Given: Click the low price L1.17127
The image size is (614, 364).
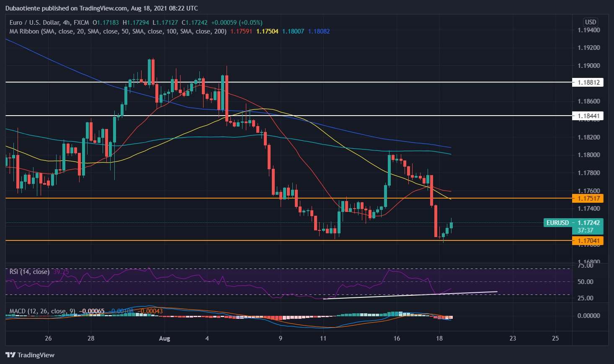Looking at the screenshot, I should tap(165, 23).
